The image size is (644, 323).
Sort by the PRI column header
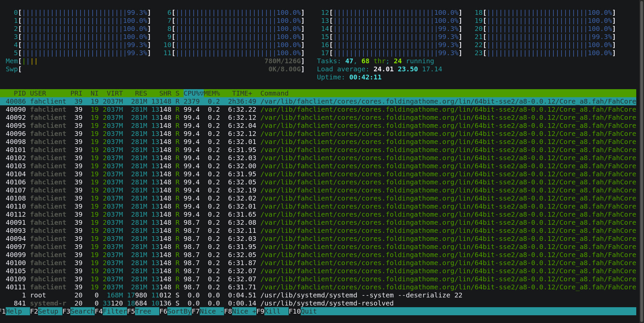click(76, 93)
